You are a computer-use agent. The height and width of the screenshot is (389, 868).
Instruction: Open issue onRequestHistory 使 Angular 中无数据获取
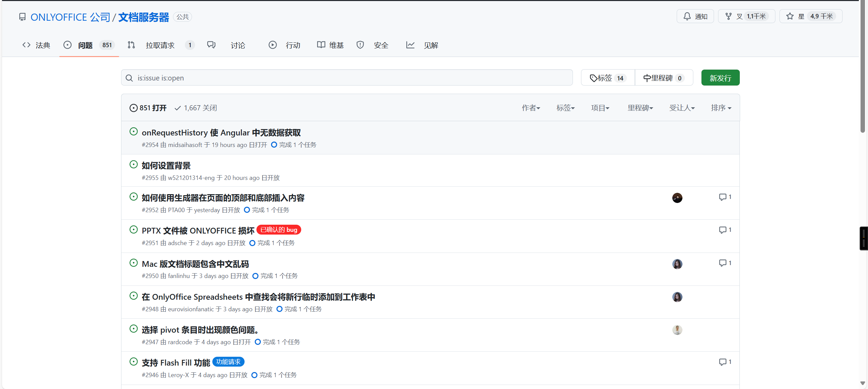pos(221,132)
